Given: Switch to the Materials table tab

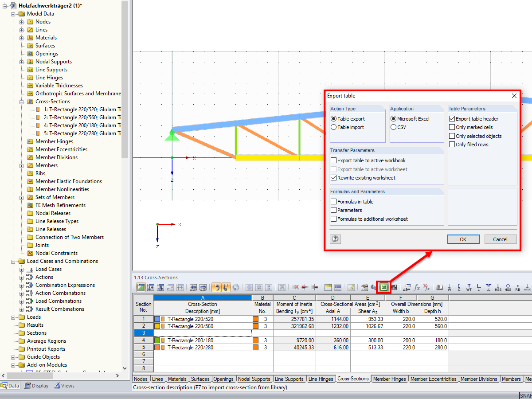Looking at the screenshot, I should click(x=177, y=379).
